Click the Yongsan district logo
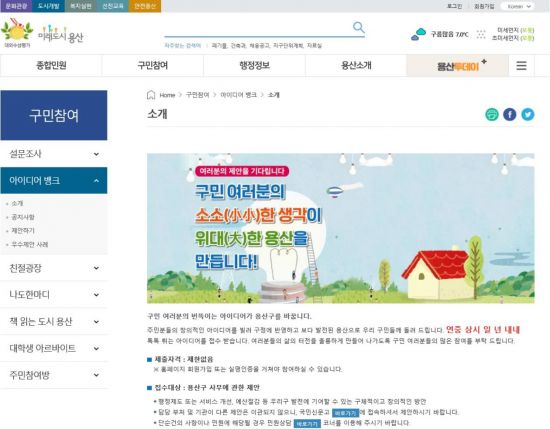This screenshot has height=429, width=550. point(42,33)
